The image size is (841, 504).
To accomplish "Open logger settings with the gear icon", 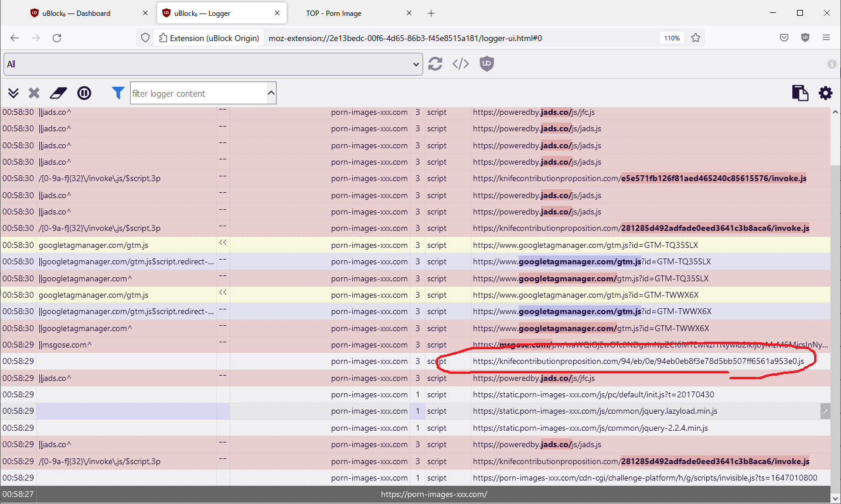I will [x=825, y=93].
